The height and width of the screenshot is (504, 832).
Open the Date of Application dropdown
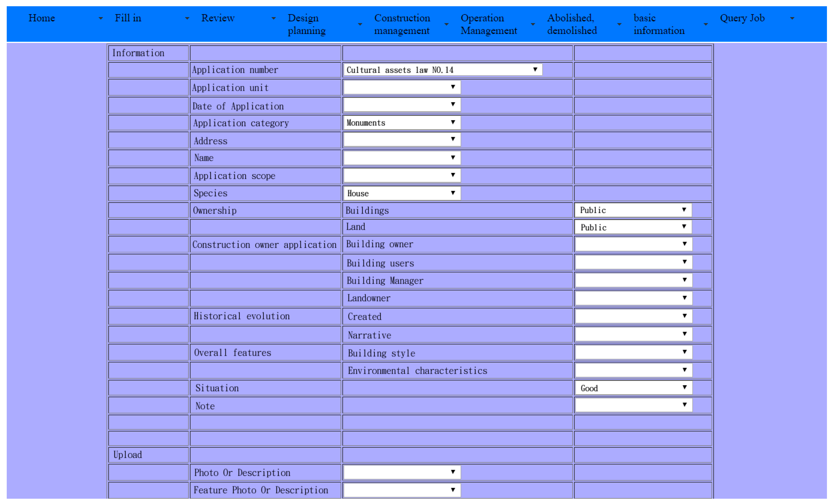(x=402, y=105)
